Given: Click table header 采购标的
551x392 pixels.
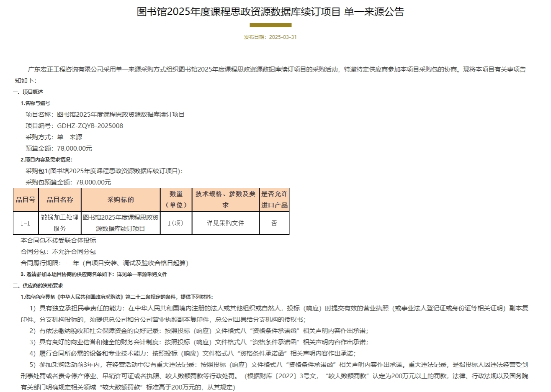Looking at the screenshot, I should (x=121, y=200).
